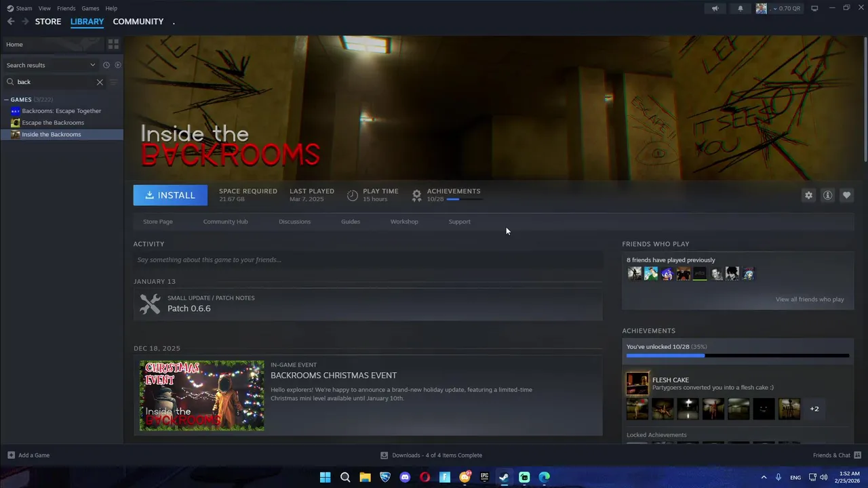The width and height of the screenshot is (868, 488).
Task: Open Steam notifications bell
Action: click(x=741, y=8)
